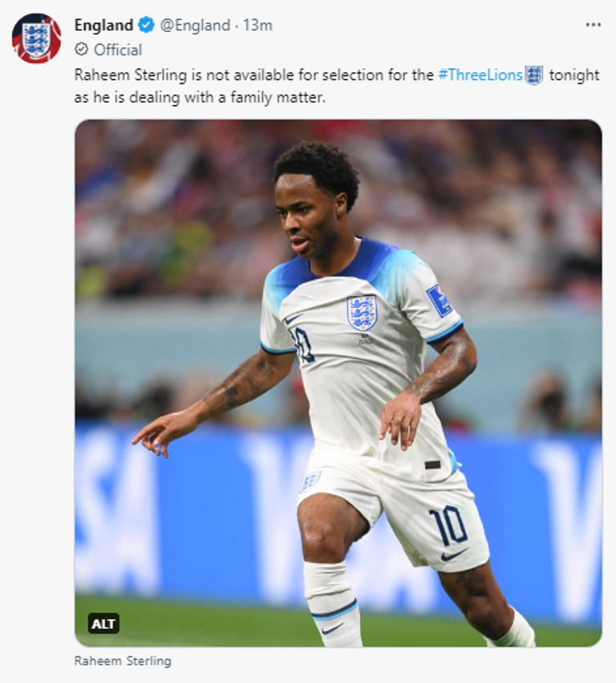Screen dimensions: 616x683
Task: Click the Official badge icon
Action: click(x=81, y=50)
